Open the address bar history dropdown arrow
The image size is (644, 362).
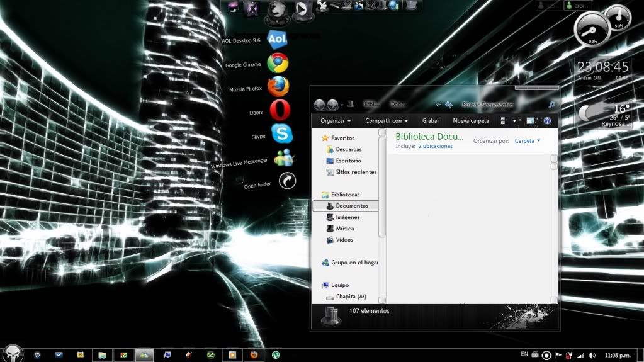[x=438, y=105]
